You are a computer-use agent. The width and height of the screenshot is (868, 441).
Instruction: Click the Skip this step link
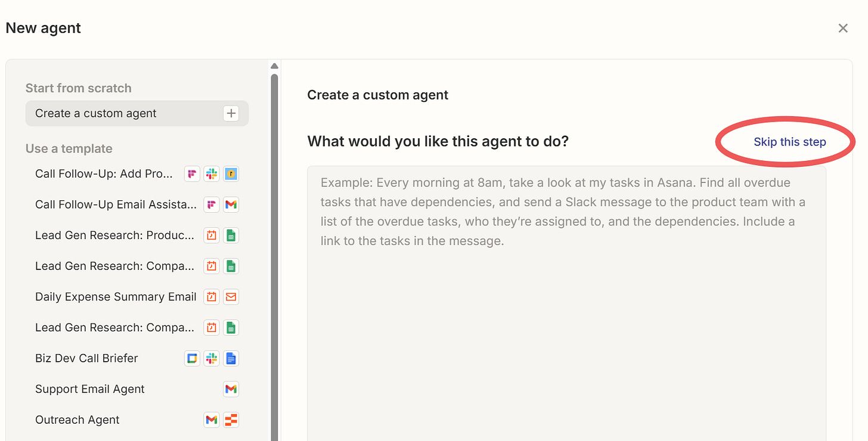pyautogui.click(x=790, y=142)
